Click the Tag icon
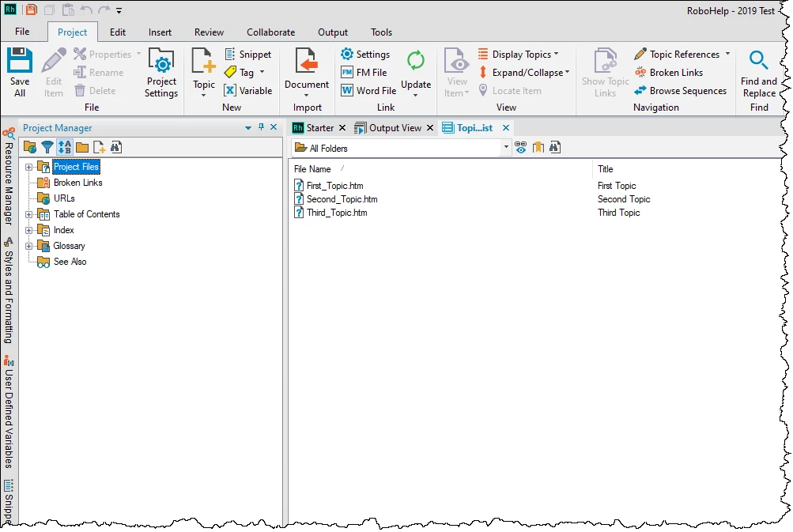 point(230,72)
